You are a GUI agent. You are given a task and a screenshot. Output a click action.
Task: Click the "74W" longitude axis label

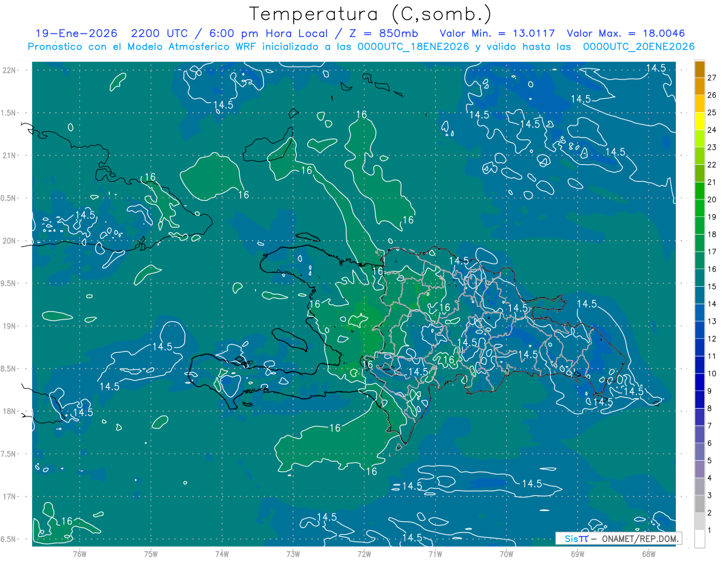tap(222, 554)
